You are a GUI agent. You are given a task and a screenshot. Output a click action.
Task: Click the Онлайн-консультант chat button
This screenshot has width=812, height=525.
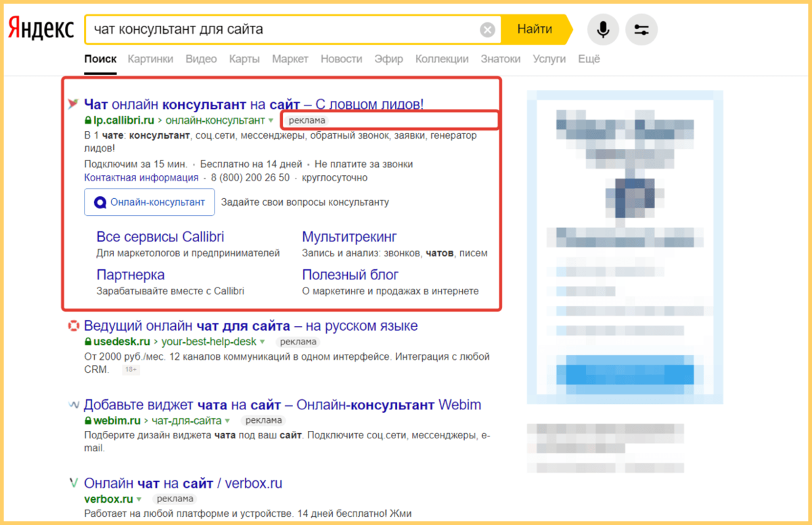[150, 202]
